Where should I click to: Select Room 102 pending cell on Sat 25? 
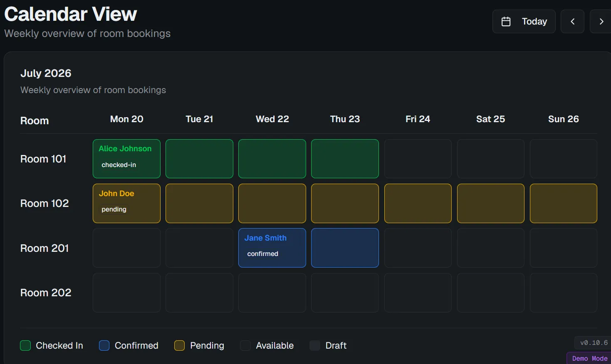pyautogui.click(x=491, y=203)
